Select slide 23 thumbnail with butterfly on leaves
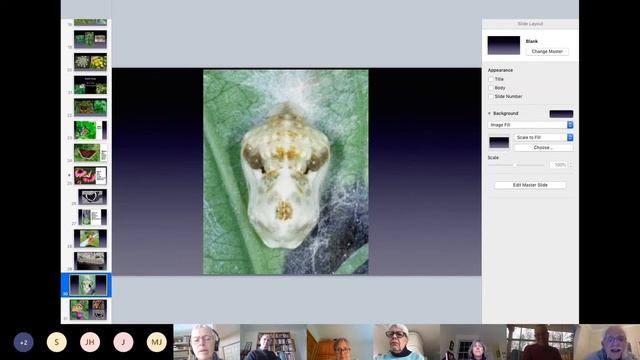This screenshot has width=640, height=360. coord(90,130)
